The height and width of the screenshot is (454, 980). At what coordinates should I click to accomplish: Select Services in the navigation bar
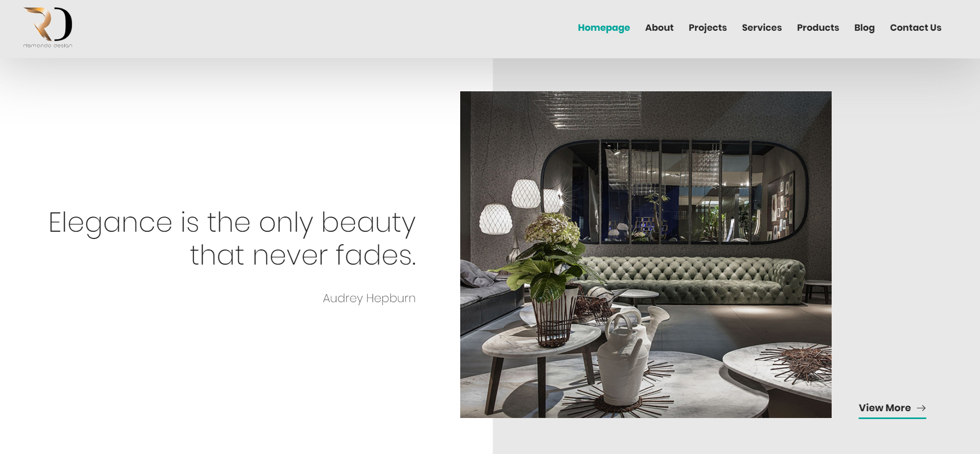coord(762,28)
